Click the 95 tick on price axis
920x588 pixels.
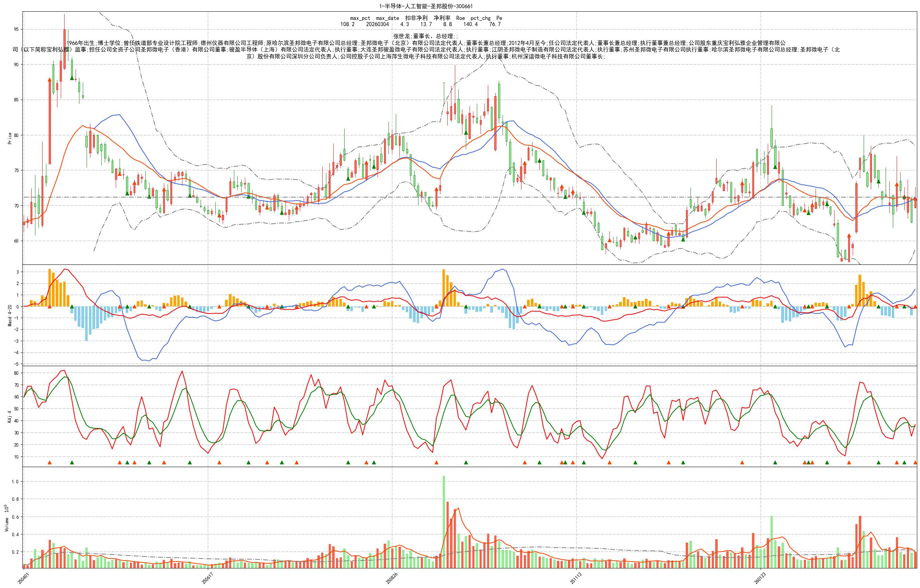point(16,30)
